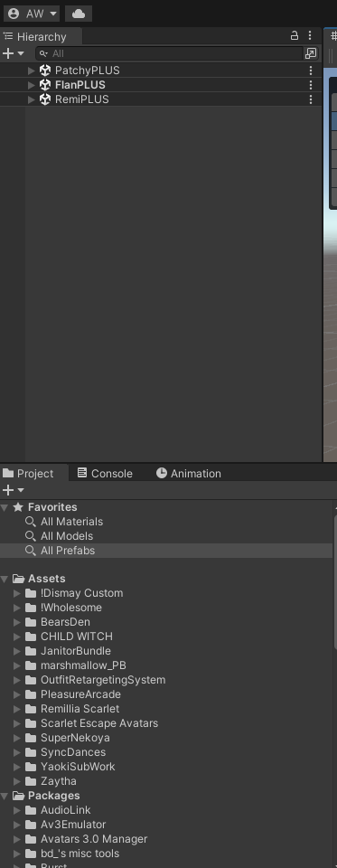The image size is (337, 868).
Task: Switch to the Console tab
Action: (x=105, y=473)
